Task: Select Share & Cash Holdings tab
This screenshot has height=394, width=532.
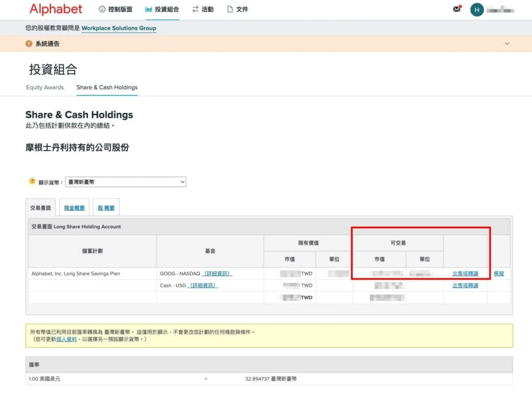Action: [x=107, y=87]
